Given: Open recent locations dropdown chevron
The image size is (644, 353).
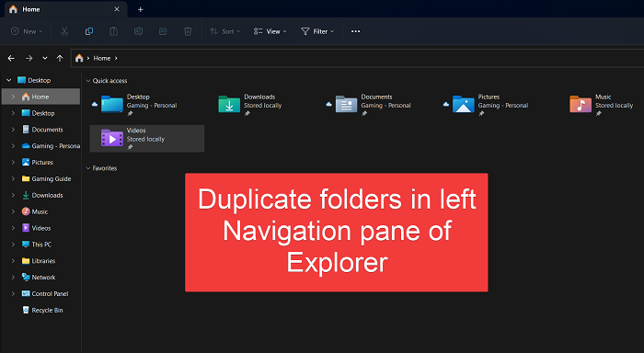Looking at the screenshot, I should coord(45,58).
